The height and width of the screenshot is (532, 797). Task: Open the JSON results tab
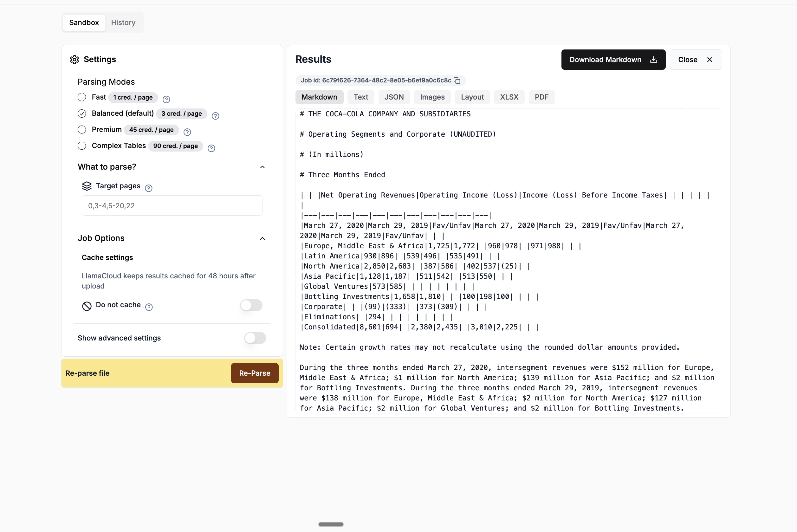pos(394,97)
